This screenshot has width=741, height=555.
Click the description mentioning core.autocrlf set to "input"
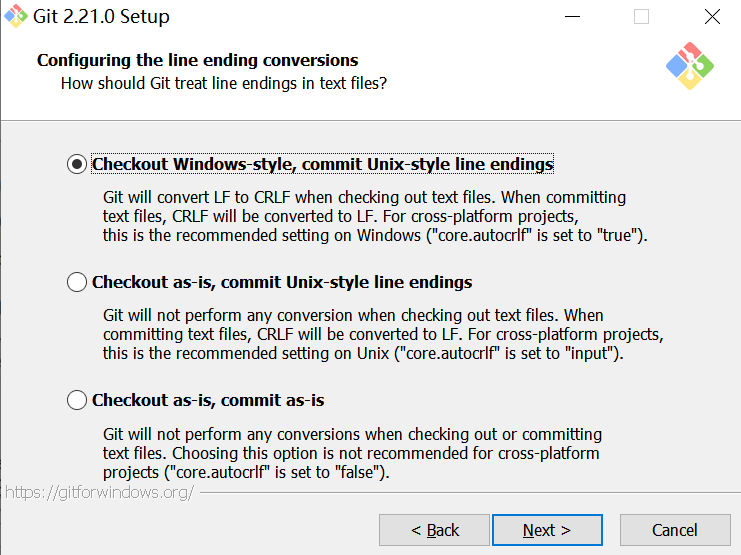[x=382, y=334]
